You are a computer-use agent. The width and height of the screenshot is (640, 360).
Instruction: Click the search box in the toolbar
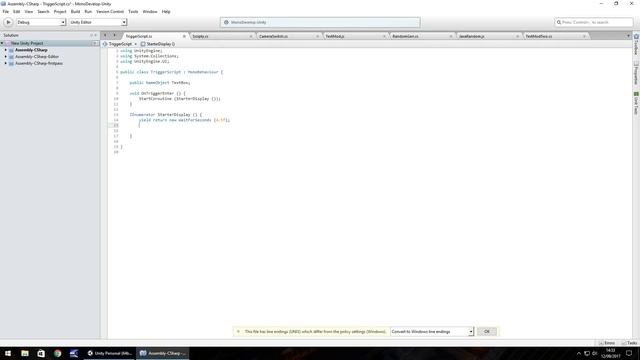click(594, 22)
